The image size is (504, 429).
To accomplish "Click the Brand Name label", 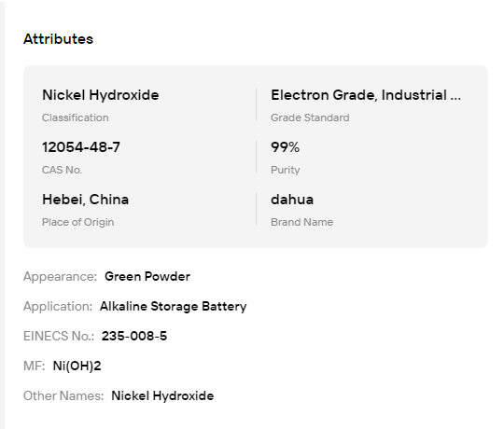I will [301, 222].
